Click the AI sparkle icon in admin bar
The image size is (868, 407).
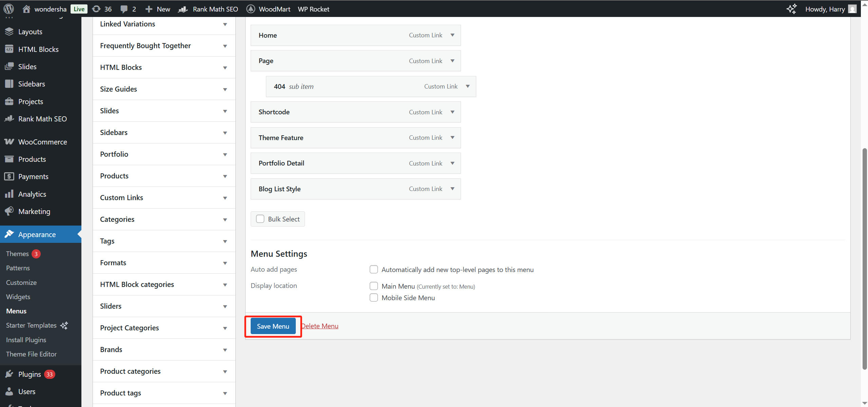point(791,9)
